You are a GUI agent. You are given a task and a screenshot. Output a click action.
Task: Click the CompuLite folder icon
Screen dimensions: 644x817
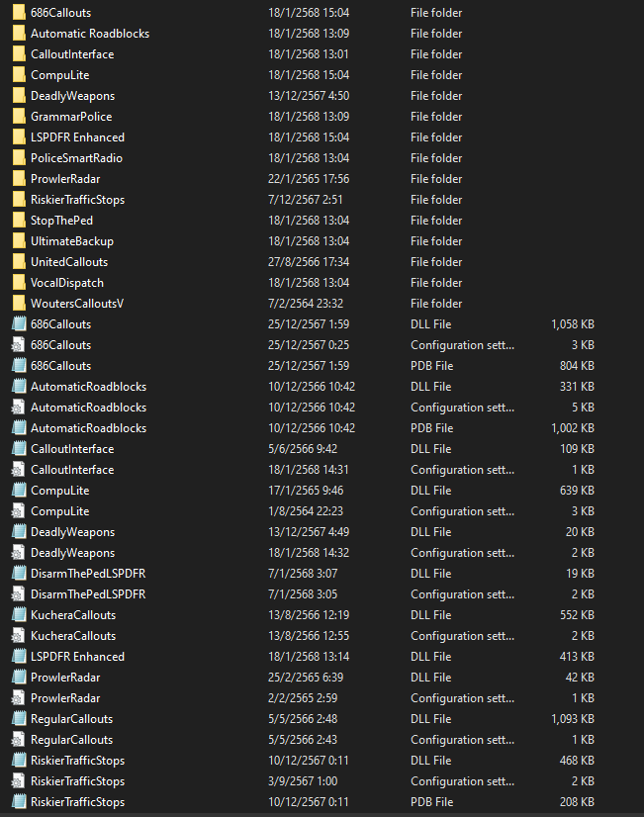19,75
